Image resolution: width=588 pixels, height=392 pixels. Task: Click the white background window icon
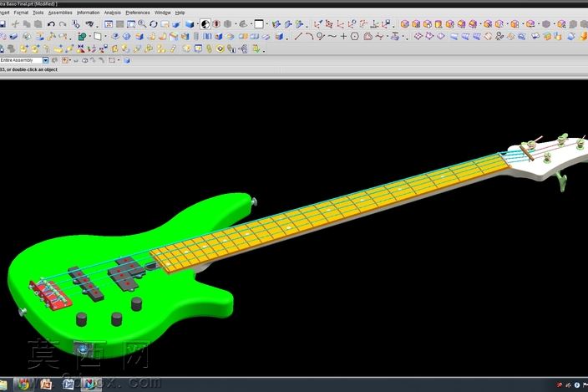[x=259, y=24]
